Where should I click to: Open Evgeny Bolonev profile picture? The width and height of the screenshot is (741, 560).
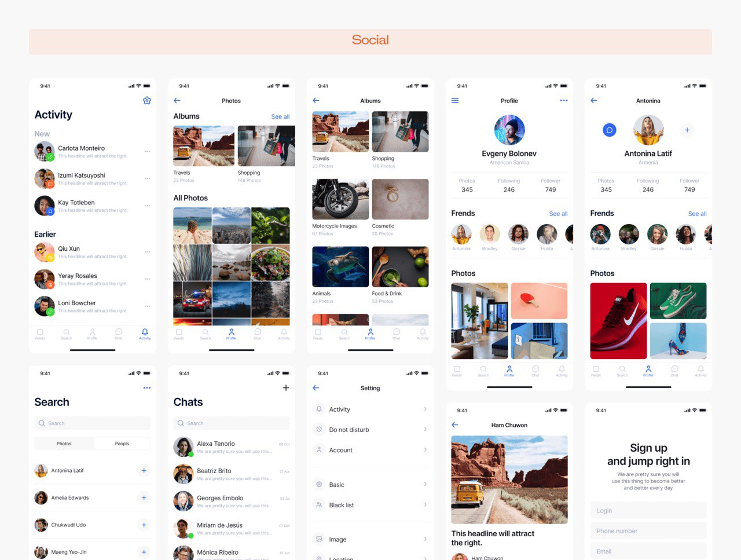tap(509, 130)
